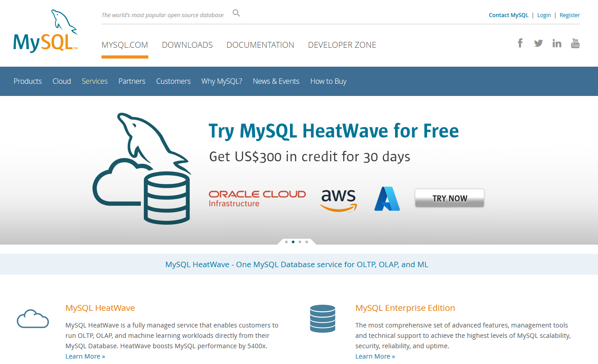Open the Why MySQL? menu
The image size is (598, 364).
click(222, 81)
